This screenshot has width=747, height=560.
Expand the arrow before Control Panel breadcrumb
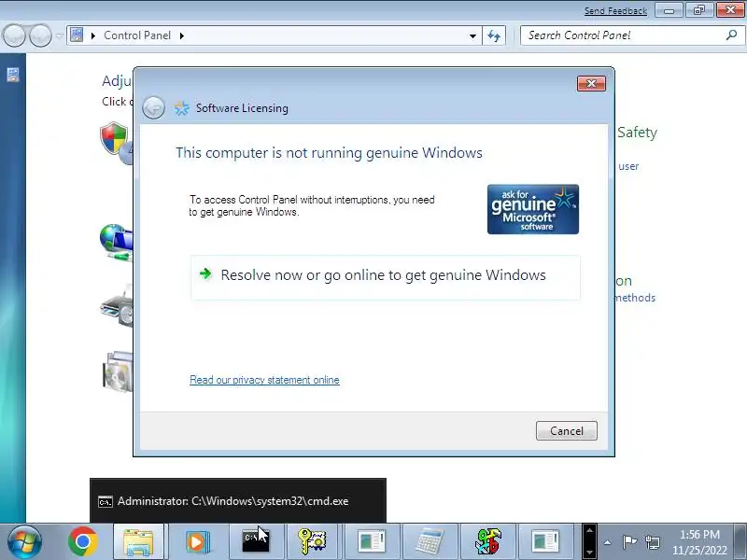(92, 35)
